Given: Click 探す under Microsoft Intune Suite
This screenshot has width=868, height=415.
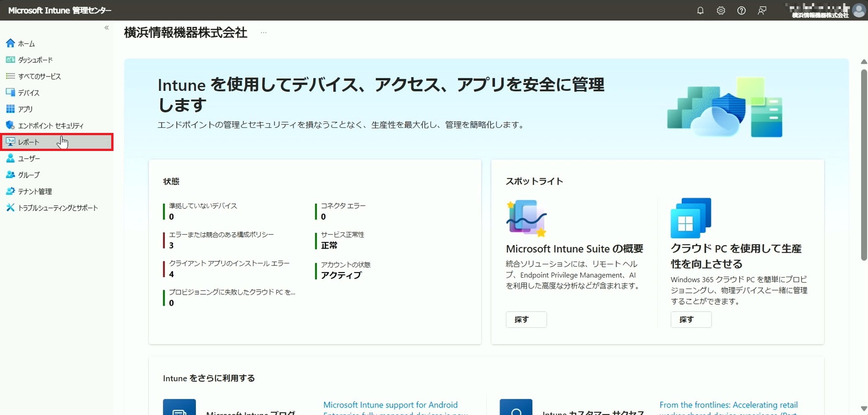Looking at the screenshot, I should 526,320.
